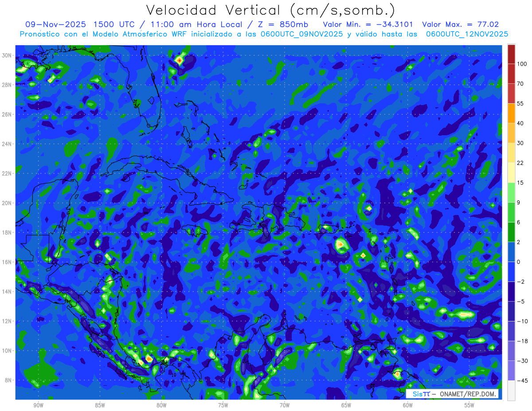Click the "24N" latitude label

(x=7, y=144)
